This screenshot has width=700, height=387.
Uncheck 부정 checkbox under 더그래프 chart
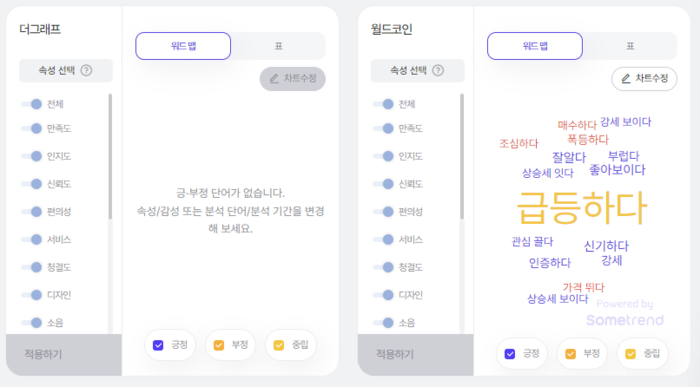click(219, 345)
